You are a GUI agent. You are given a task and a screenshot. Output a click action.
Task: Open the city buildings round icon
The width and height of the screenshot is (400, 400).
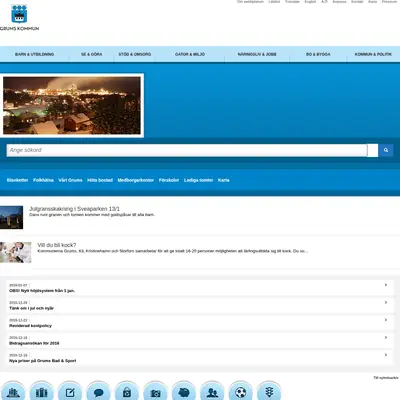coord(13,391)
